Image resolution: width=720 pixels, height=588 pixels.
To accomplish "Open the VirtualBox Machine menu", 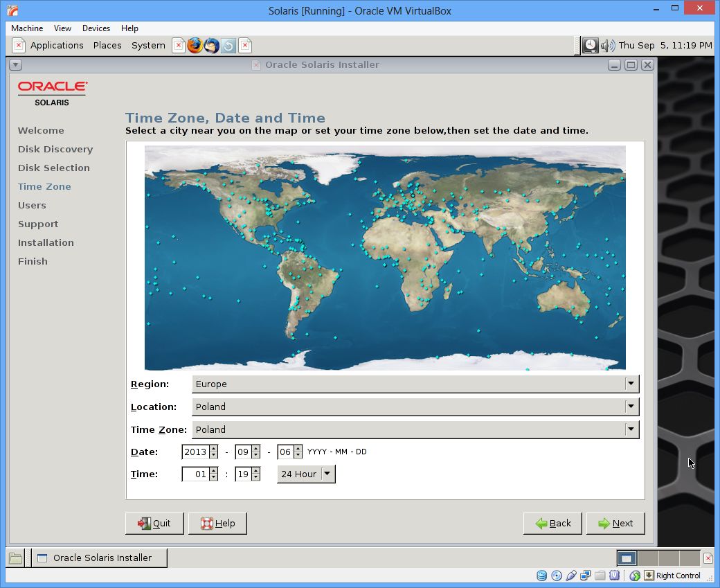I will pyautogui.click(x=27, y=28).
